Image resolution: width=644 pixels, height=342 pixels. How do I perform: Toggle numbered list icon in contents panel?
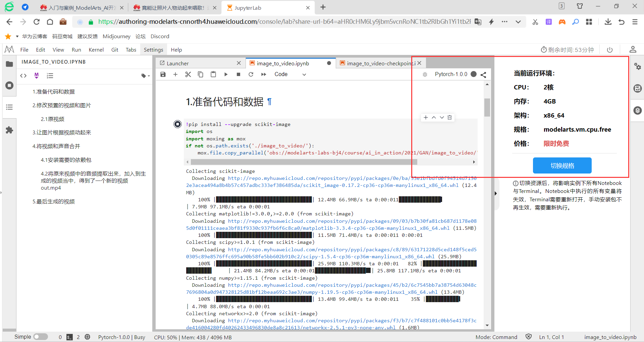pyautogui.click(x=50, y=76)
